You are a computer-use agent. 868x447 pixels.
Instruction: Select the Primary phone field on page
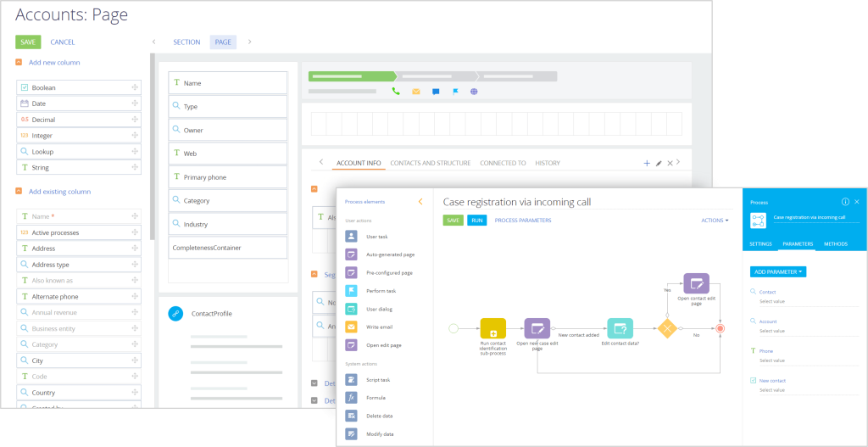227,177
